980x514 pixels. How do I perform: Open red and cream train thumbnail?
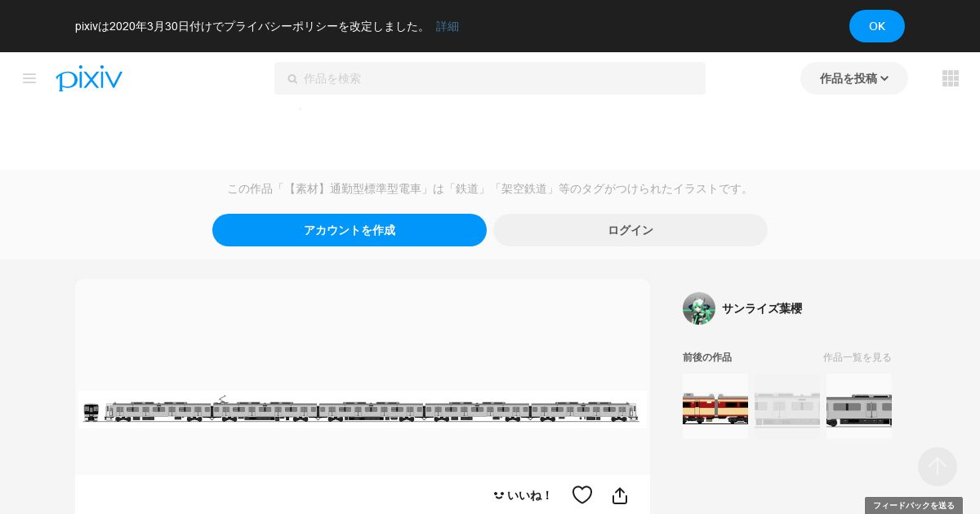(x=715, y=406)
